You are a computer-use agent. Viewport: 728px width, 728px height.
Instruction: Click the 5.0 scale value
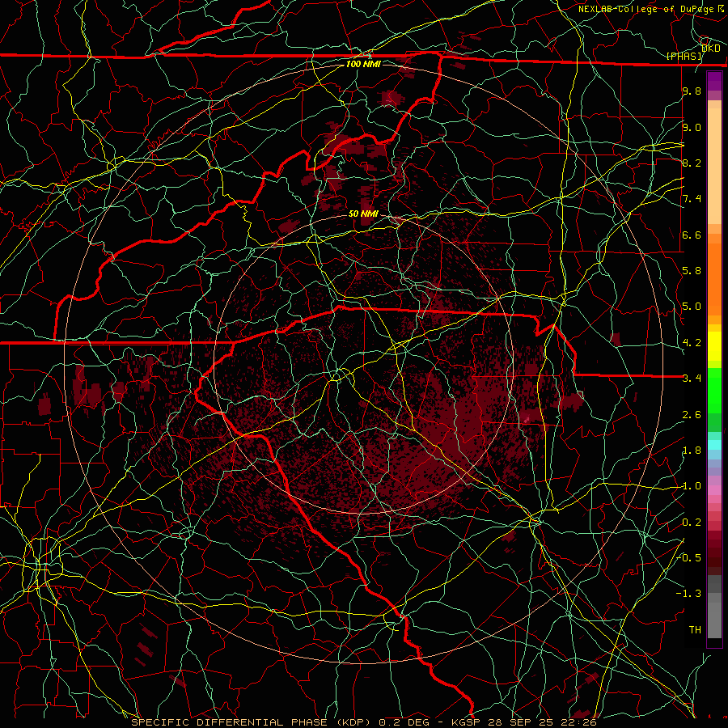pos(692,307)
